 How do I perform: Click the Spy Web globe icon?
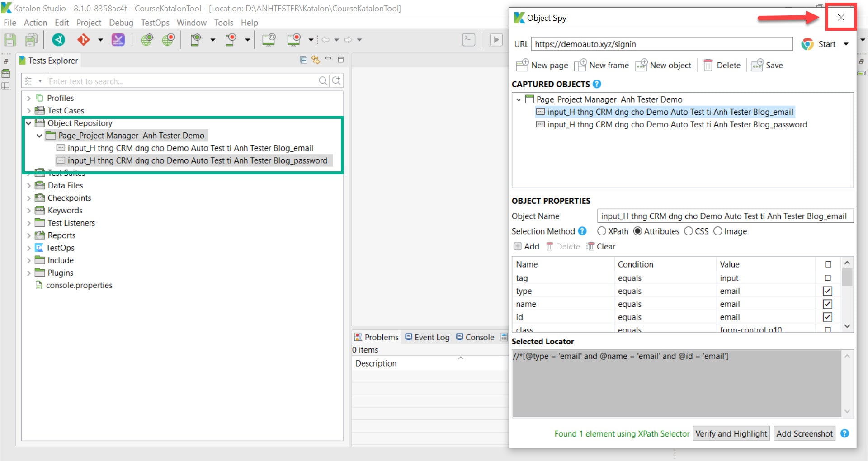tap(146, 40)
